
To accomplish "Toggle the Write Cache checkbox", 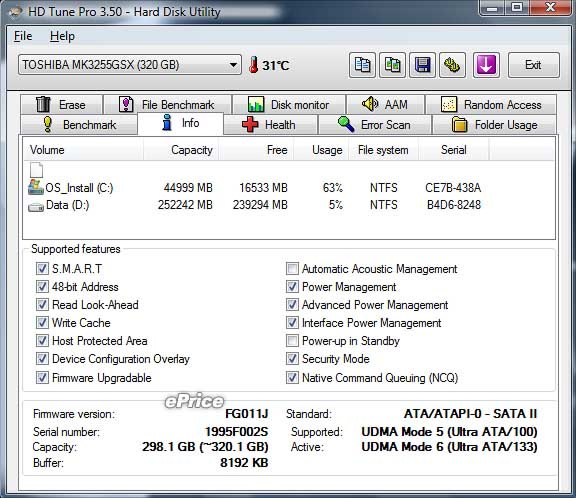I will [x=42, y=322].
